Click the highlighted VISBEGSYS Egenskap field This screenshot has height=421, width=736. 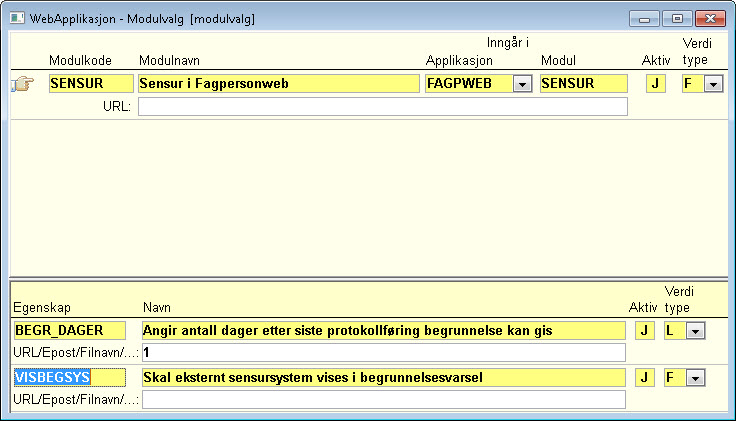coord(69,377)
